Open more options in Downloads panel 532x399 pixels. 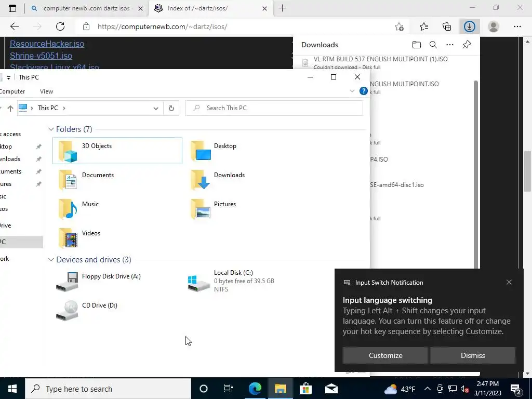pos(450,45)
